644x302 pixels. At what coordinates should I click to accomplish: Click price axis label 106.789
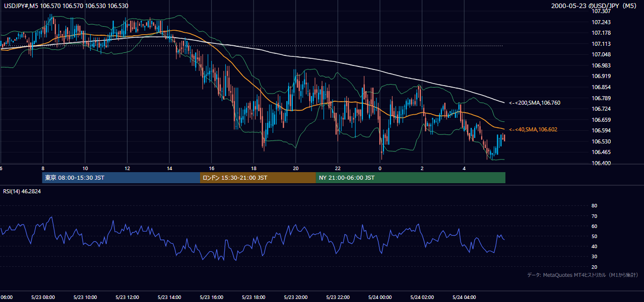click(601, 98)
